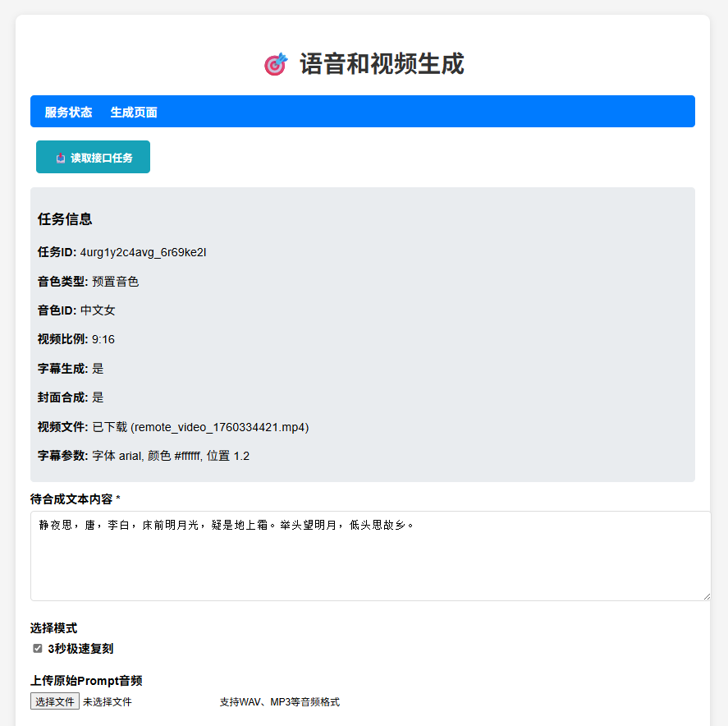Click the 未选择文件 status text
The image size is (728, 726).
click(108, 702)
